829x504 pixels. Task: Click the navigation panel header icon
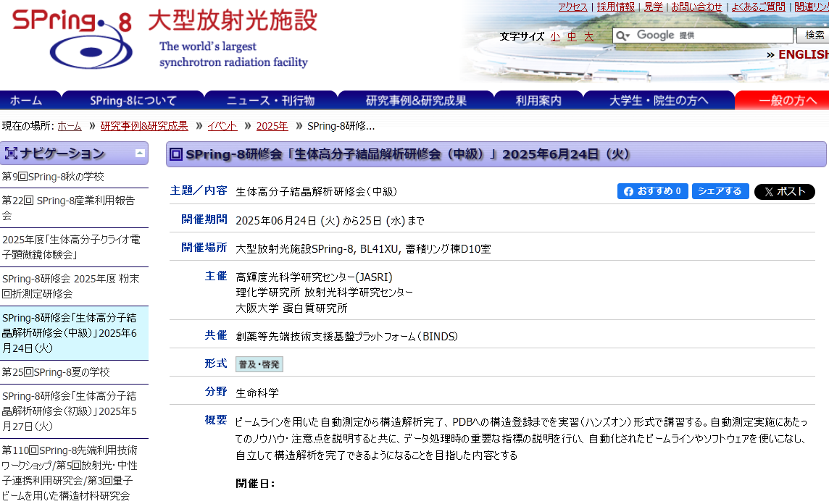pos(11,154)
